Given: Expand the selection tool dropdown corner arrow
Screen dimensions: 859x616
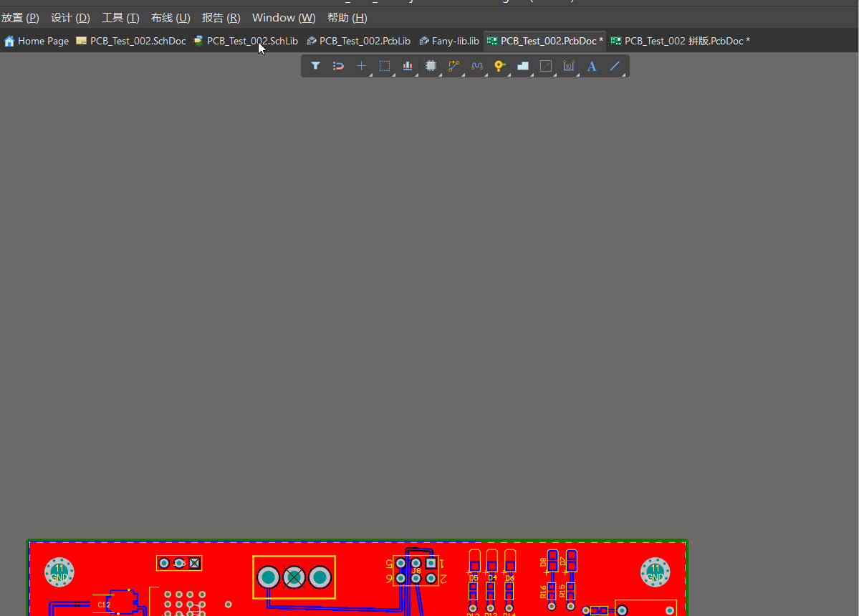Looking at the screenshot, I should pyautogui.click(x=393, y=74).
